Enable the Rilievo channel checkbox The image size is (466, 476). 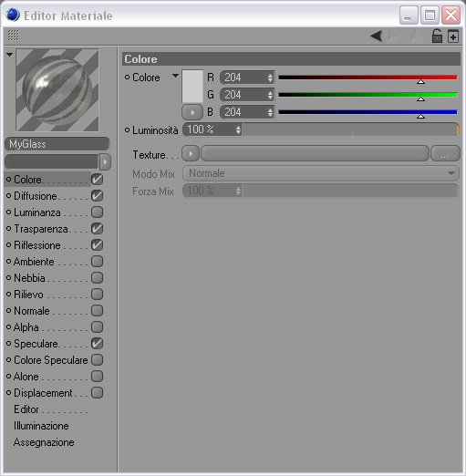pyautogui.click(x=97, y=295)
